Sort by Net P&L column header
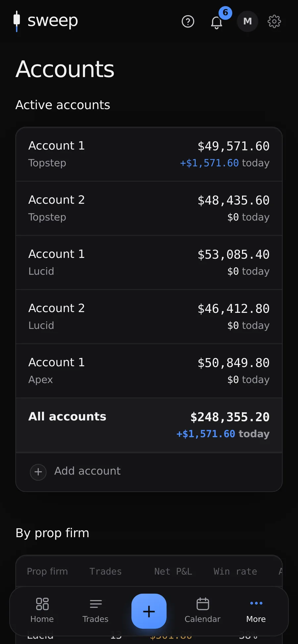298x644 pixels. pyautogui.click(x=173, y=571)
